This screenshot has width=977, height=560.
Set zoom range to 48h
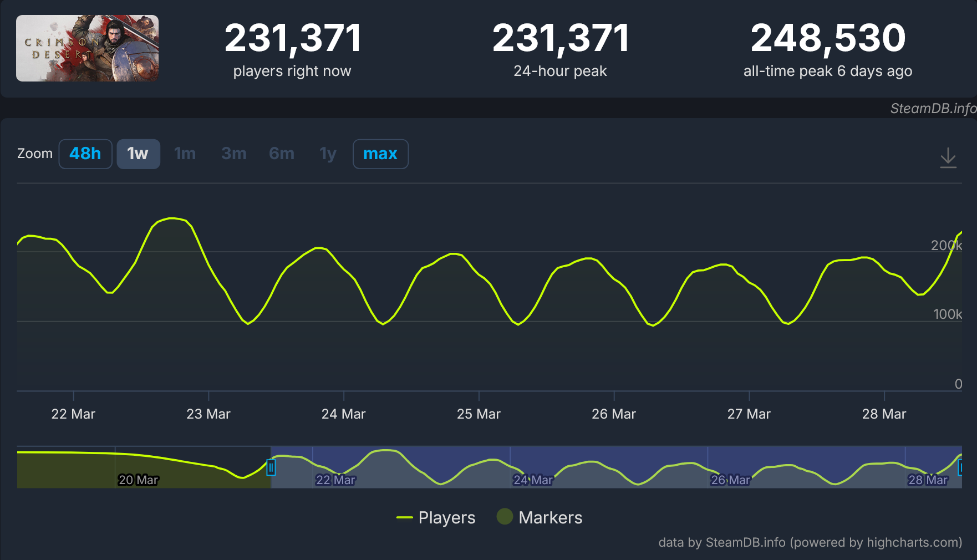coord(85,154)
